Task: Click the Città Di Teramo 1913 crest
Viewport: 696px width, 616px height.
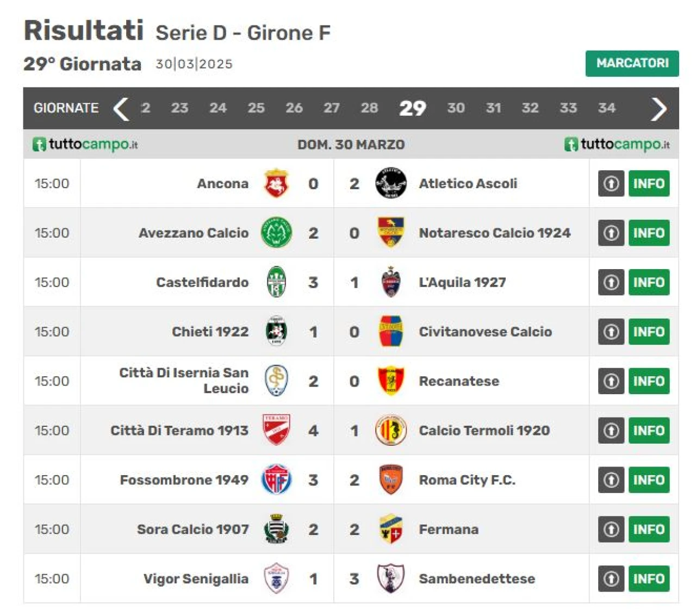Action: click(276, 430)
